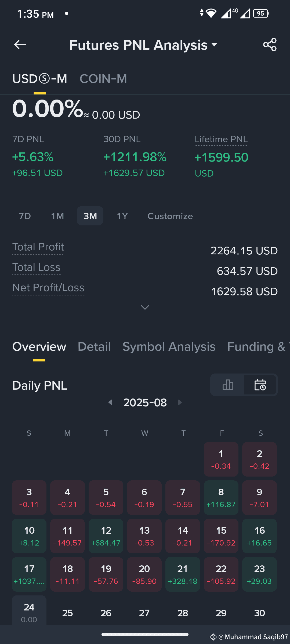The image size is (290, 644).
Task: Select the 7D time range
Action: tap(25, 216)
